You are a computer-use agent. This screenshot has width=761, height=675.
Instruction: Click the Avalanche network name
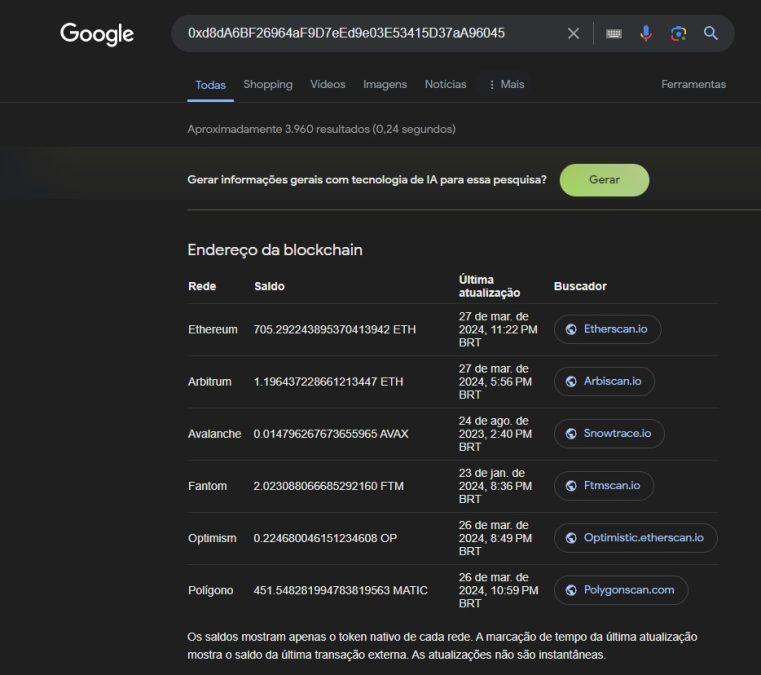pyautogui.click(x=215, y=434)
